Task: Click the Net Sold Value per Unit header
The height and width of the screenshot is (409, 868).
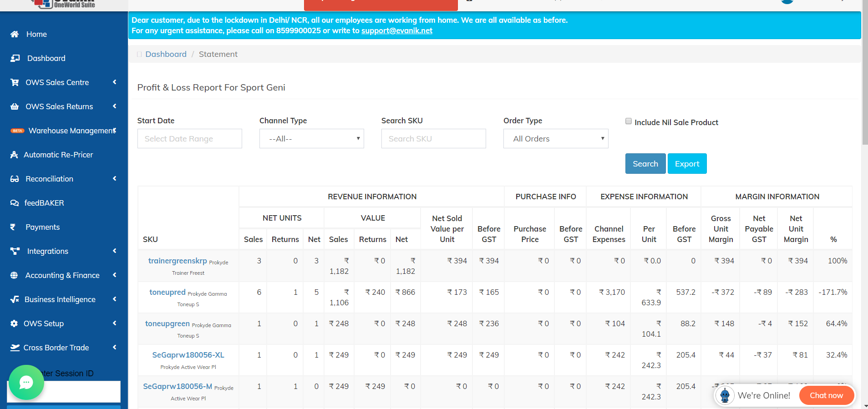Action: click(x=447, y=229)
